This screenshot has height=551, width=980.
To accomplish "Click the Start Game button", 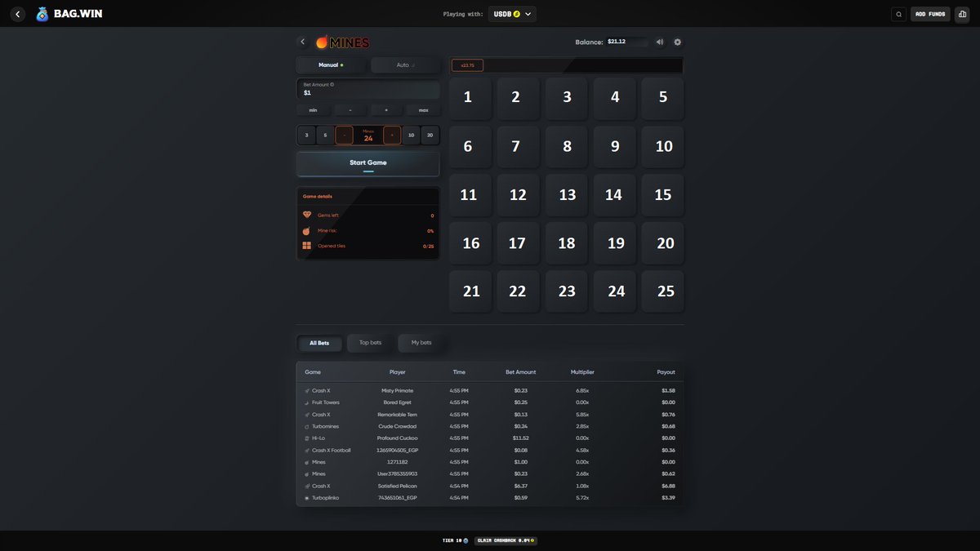I will pyautogui.click(x=368, y=163).
